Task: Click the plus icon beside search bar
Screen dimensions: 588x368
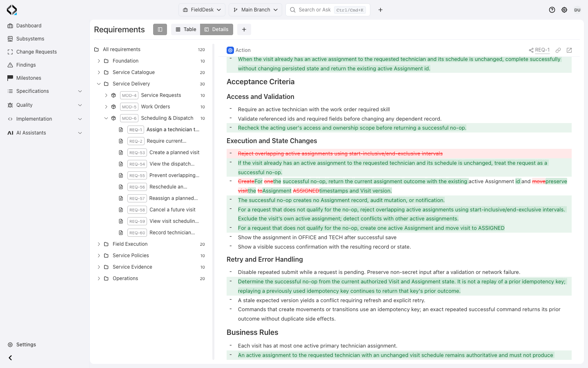Action: [x=381, y=10]
